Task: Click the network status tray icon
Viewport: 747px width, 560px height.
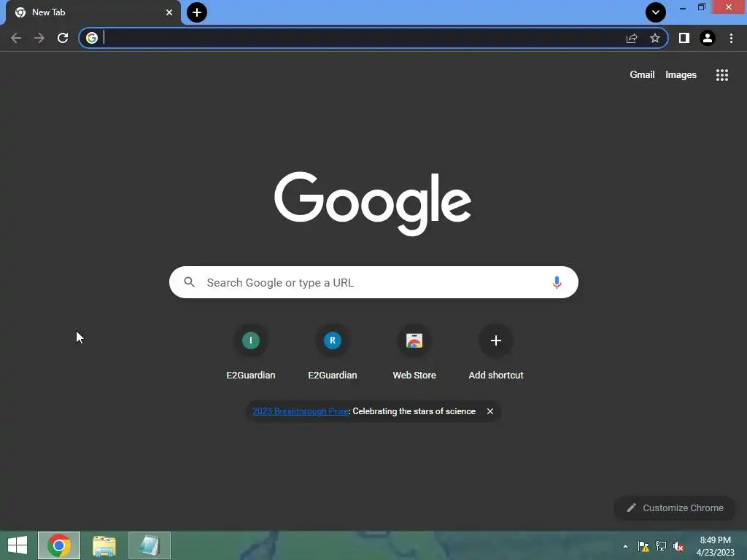Action: point(661,546)
